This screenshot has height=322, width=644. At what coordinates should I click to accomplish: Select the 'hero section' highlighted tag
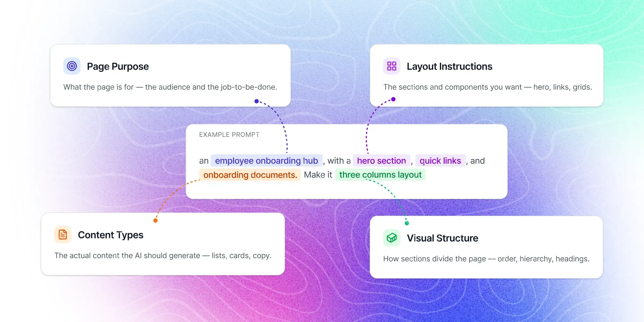[381, 160]
